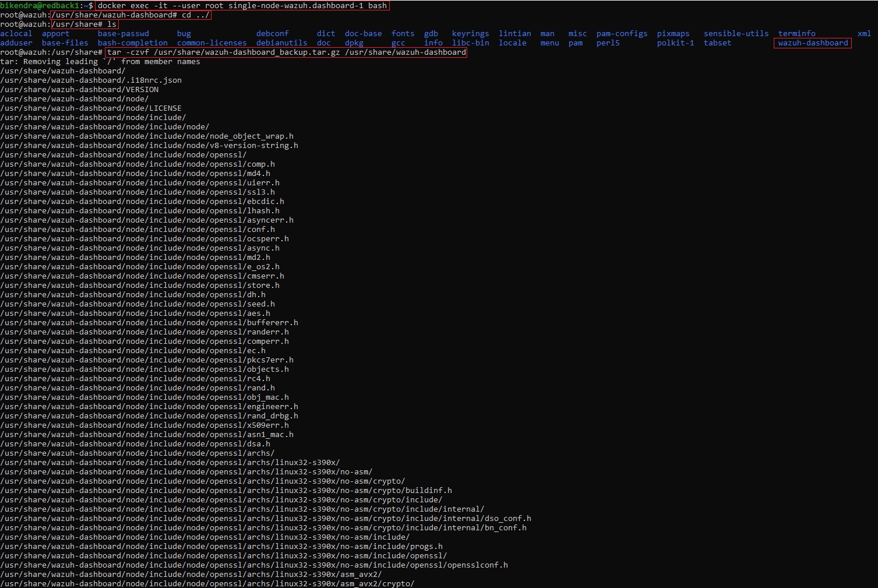The width and height of the screenshot is (878, 588).
Task: Click the 'man' directory name
Action: point(548,33)
